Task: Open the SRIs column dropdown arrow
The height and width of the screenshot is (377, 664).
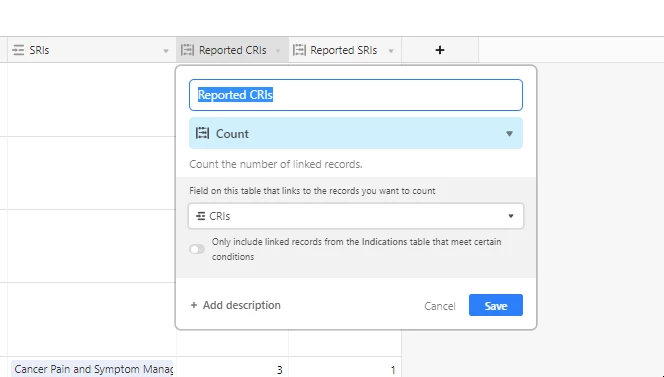Action: 166,51
